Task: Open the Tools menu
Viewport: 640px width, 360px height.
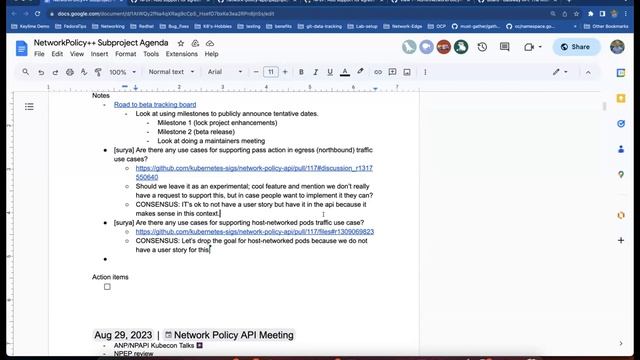Action: (x=151, y=54)
